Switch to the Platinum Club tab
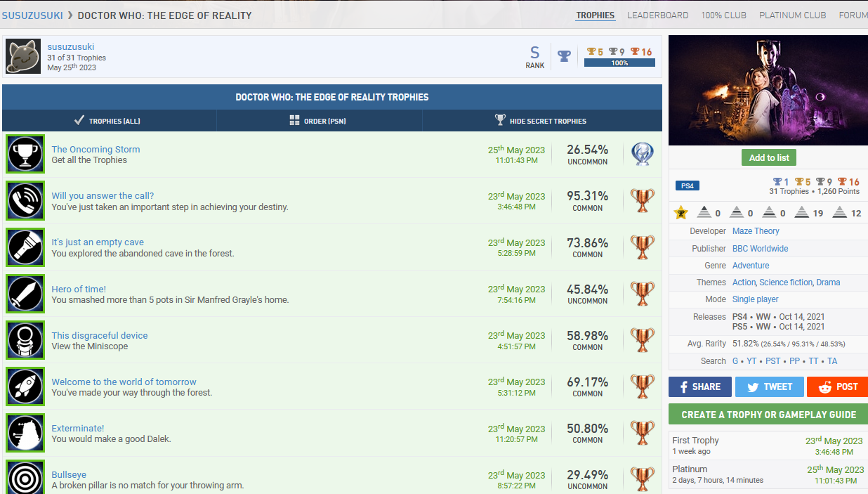Viewport: 868px width, 494px height. (x=793, y=15)
